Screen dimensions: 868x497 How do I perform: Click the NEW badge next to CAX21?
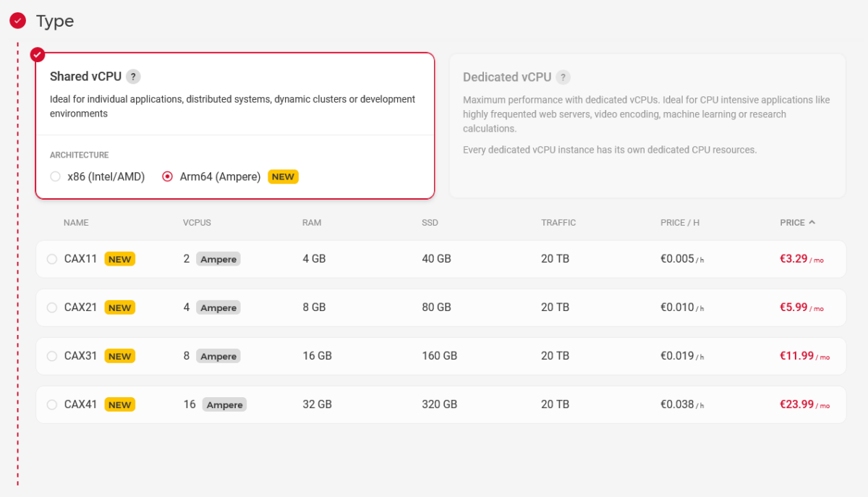pyautogui.click(x=120, y=307)
